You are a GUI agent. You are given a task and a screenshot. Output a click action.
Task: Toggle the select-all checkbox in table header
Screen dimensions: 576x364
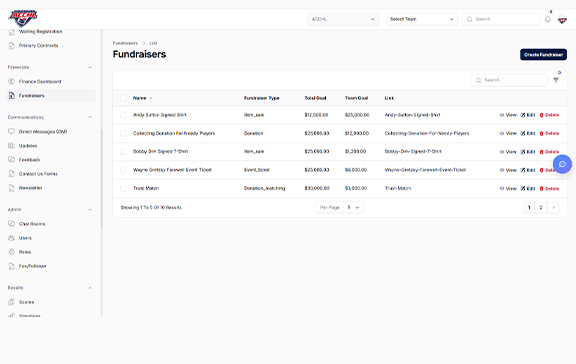(x=123, y=98)
